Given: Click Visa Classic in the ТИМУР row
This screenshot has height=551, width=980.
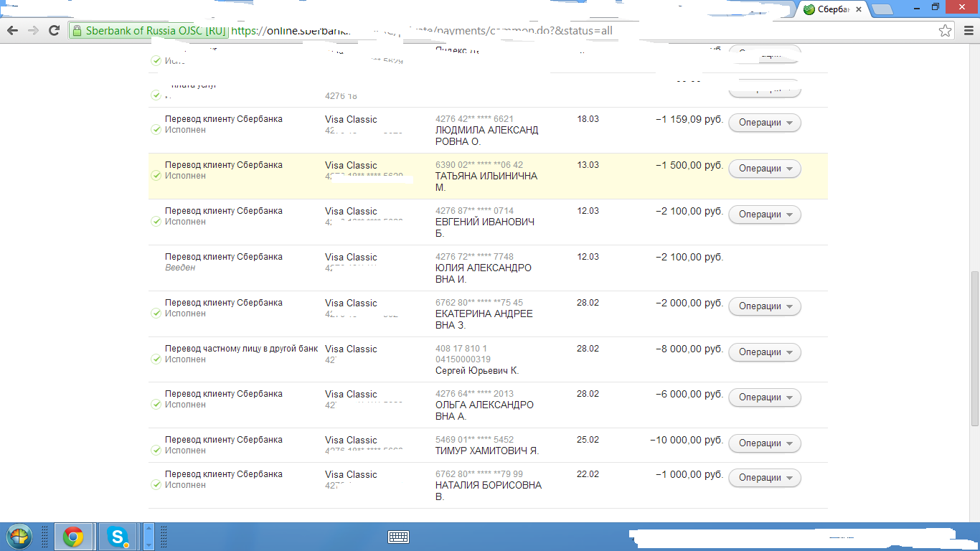Looking at the screenshot, I should (351, 441).
